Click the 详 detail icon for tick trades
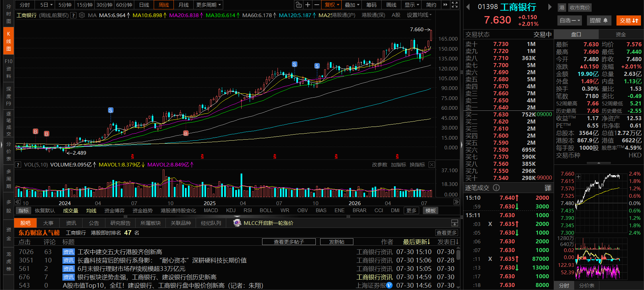The image size is (644, 290). 548,188
